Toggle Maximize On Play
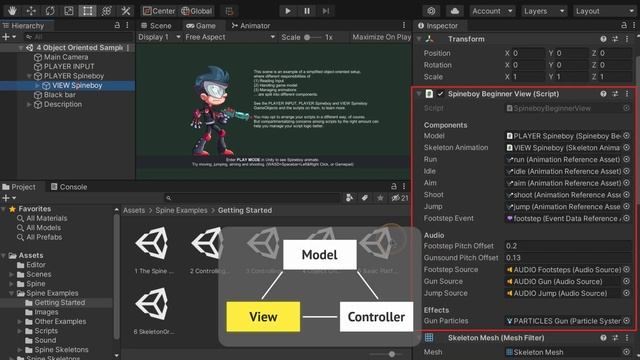The width and height of the screenshot is (640, 360). click(x=381, y=37)
